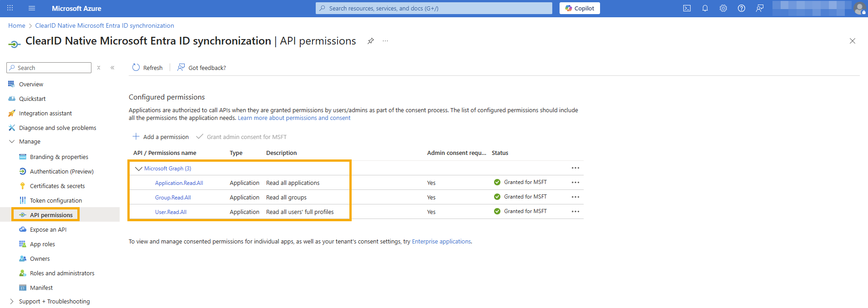Open portal settings gear
This screenshot has height=308, width=868.
(723, 8)
